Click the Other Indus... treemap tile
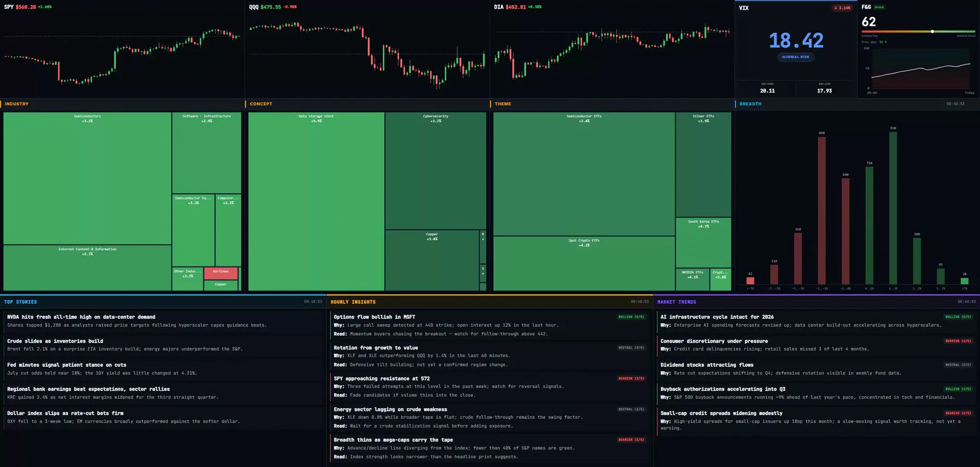This screenshot has height=467, width=980. tap(188, 279)
